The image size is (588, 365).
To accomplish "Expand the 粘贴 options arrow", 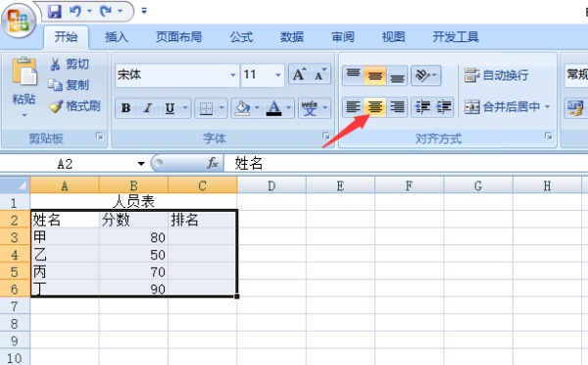I will (x=24, y=115).
